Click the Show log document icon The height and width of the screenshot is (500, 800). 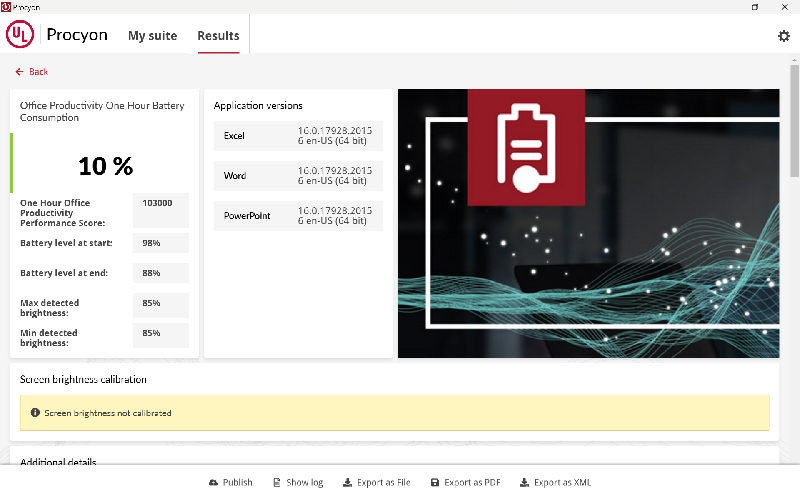277,482
